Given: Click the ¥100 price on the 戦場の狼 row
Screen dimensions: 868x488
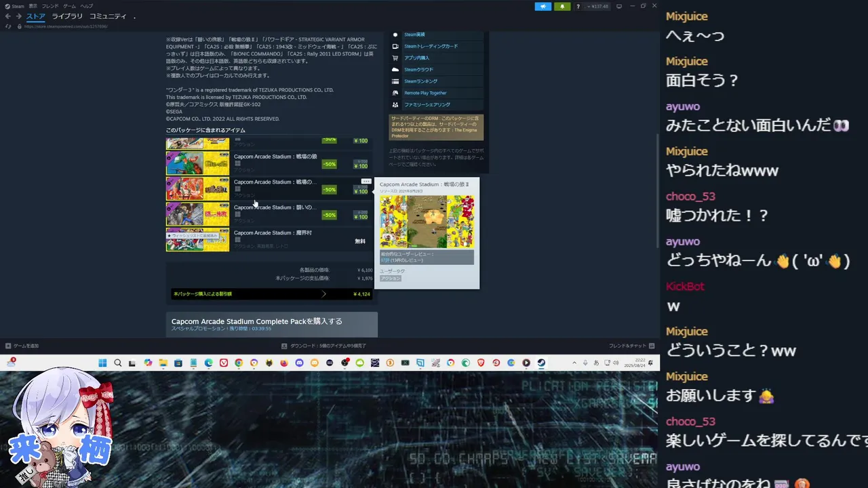Looking at the screenshot, I should (361, 166).
